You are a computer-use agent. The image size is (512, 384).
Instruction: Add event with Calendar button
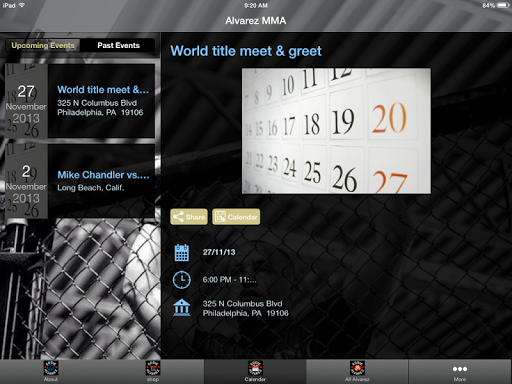click(236, 217)
